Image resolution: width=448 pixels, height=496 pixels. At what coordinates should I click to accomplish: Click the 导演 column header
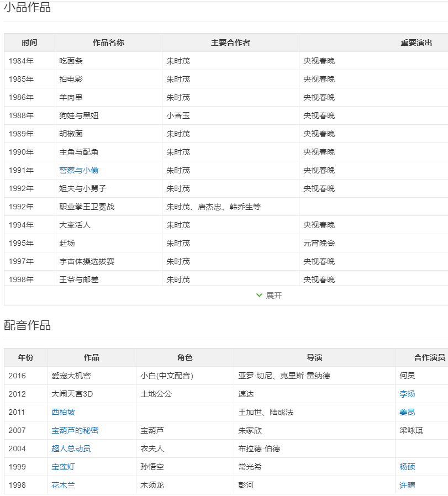[315, 357]
